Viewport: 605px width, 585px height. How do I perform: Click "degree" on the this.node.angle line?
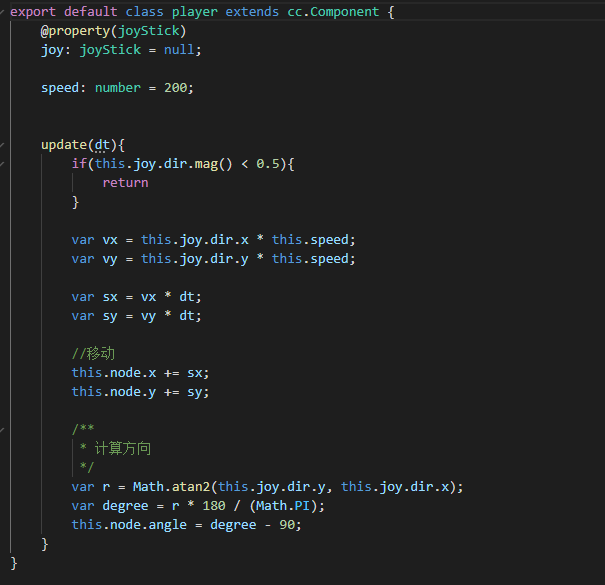(233, 525)
